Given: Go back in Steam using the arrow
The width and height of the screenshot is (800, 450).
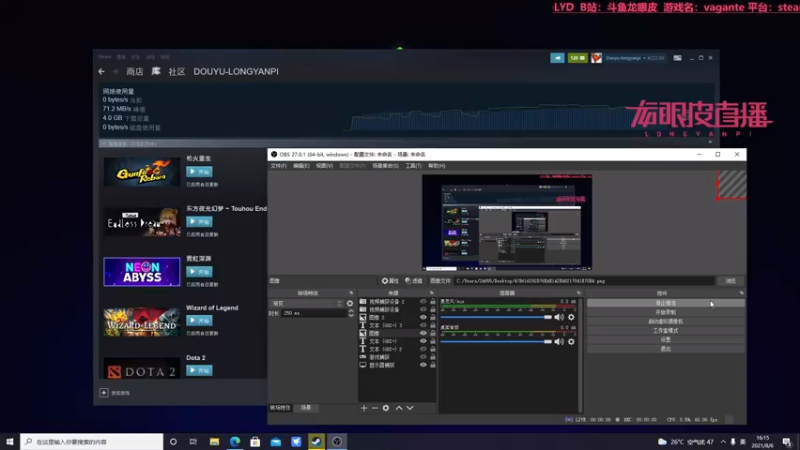Looking at the screenshot, I should pos(102,71).
